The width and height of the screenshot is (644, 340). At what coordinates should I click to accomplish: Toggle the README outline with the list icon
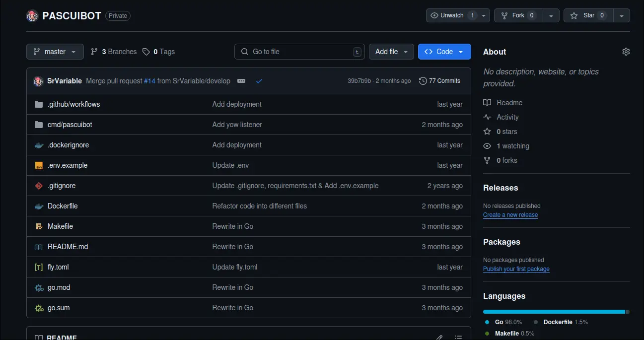coord(458,337)
